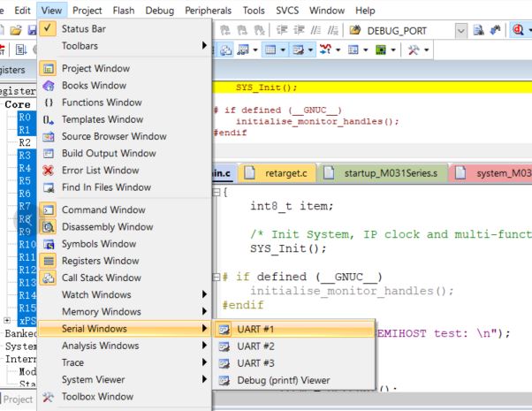This screenshot has width=532, height=411.
Task: Open the SVCS menu
Action: point(287,11)
